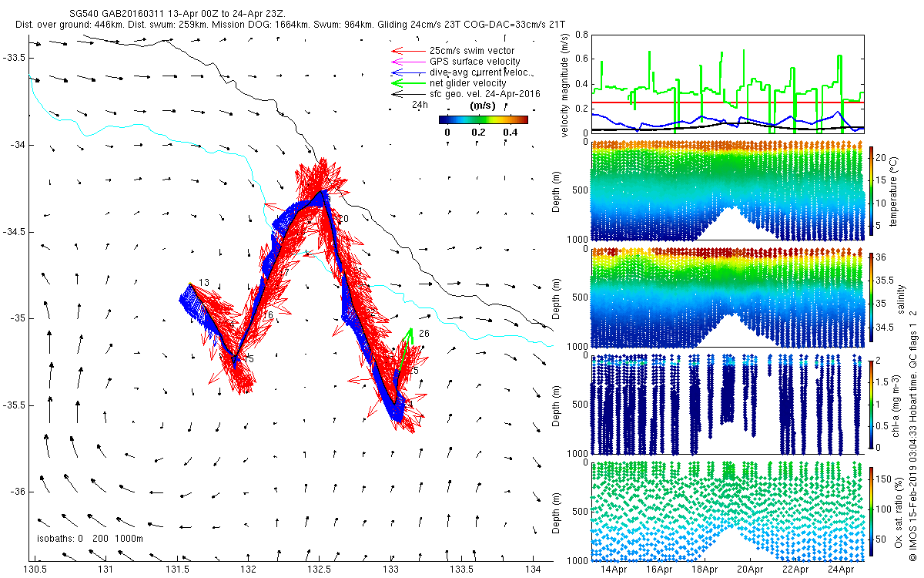The image size is (924, 578).
Task: Click the red swim vector legend arrow
Action: click(408, 51)
